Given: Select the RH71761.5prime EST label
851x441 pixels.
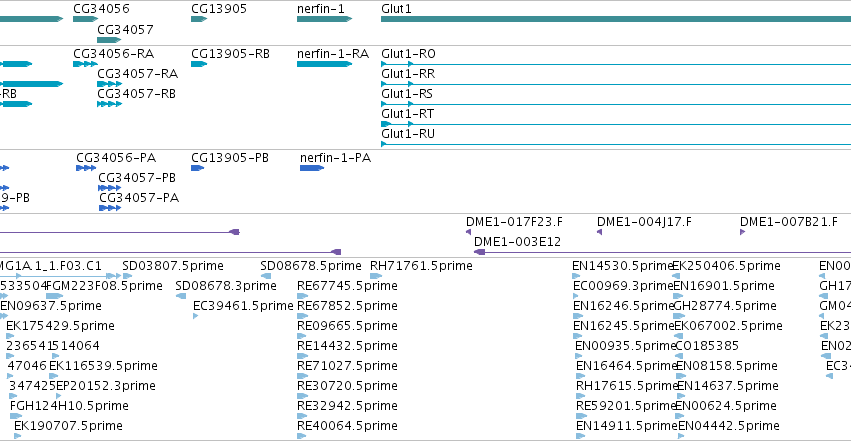Looking at the screenshot, I should [421, 266].
